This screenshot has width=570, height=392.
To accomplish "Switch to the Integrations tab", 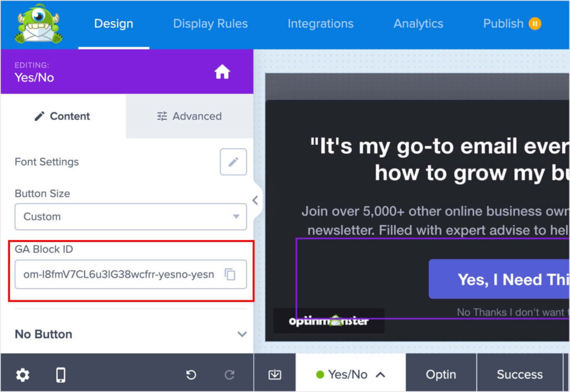I will click(x=321, y=24).
